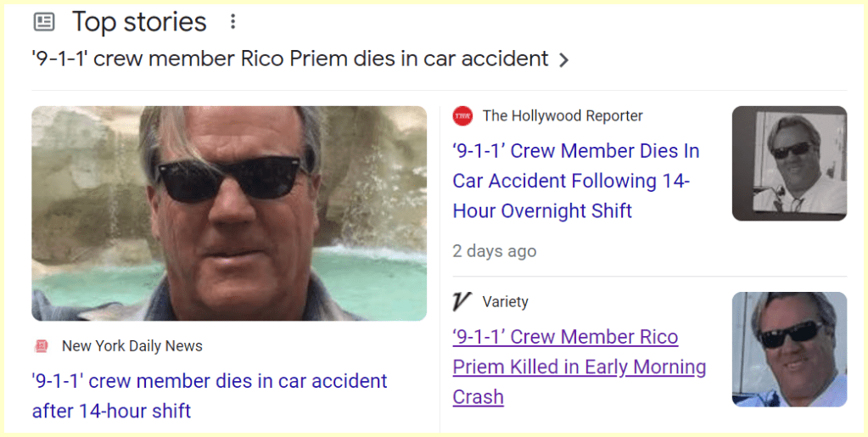868x437 pixels.
Task: Click the 'New York Daily News' source name
Action: click(x=132, y=346)
